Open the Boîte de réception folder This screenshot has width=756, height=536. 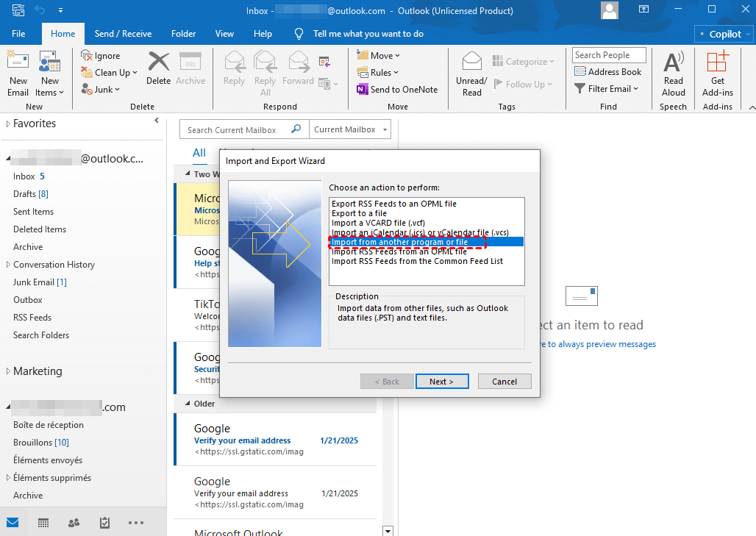49,425
